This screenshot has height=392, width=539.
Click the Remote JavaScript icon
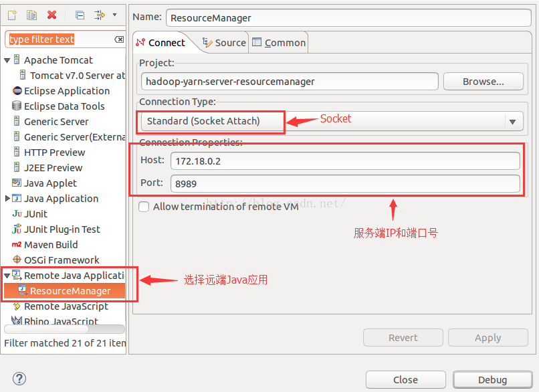[17, 306]
